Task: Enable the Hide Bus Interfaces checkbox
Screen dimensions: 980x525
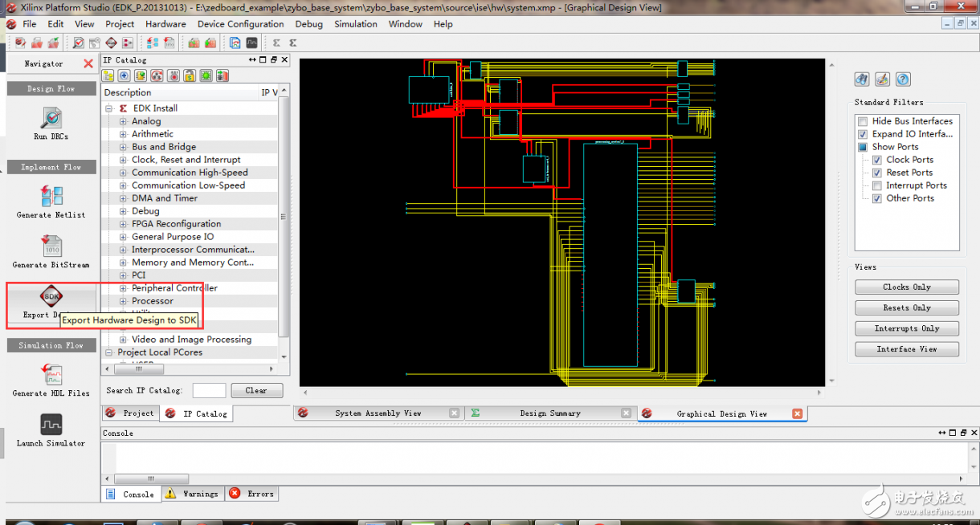Action: tap(863, 121)
